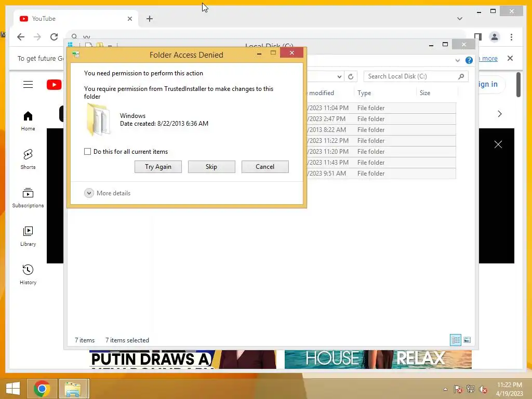
Task: Open the 'HOUSE RELAX' video thumbnail
Action: coord(378,360)
